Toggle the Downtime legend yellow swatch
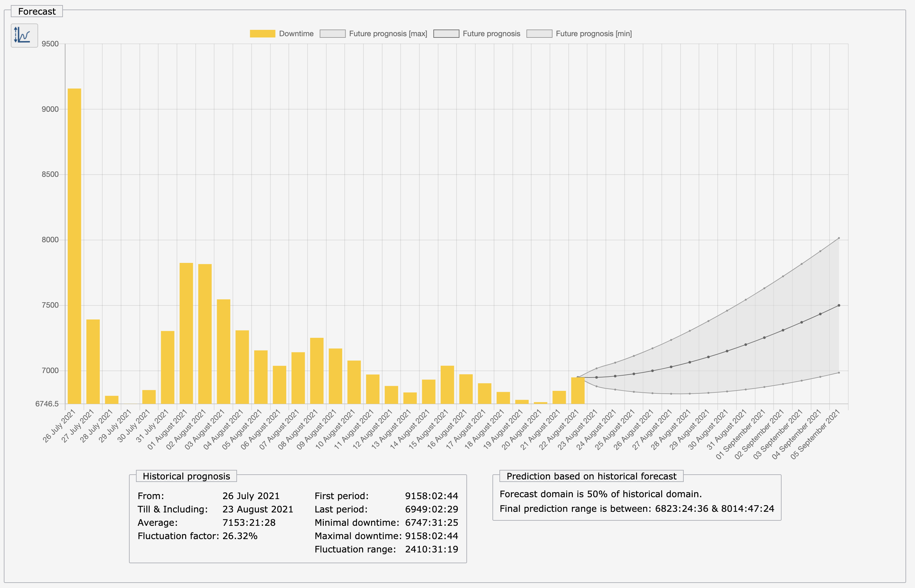915x588 pixels. 262,34
